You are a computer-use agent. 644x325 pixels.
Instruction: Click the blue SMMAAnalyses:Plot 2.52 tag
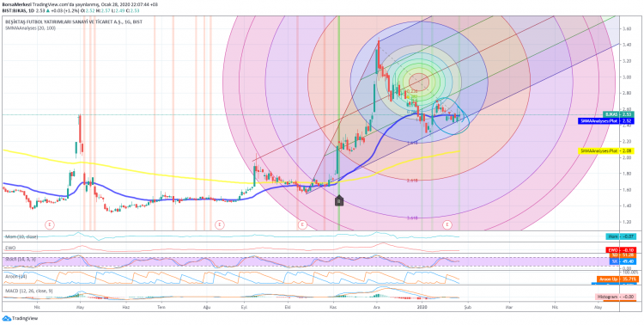click(x=605, y=121)
